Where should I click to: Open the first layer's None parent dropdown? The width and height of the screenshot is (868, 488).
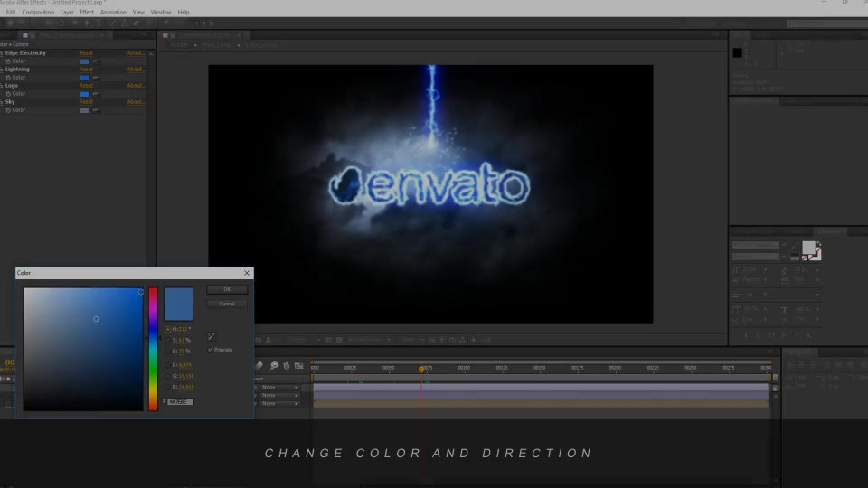[280, 388]
